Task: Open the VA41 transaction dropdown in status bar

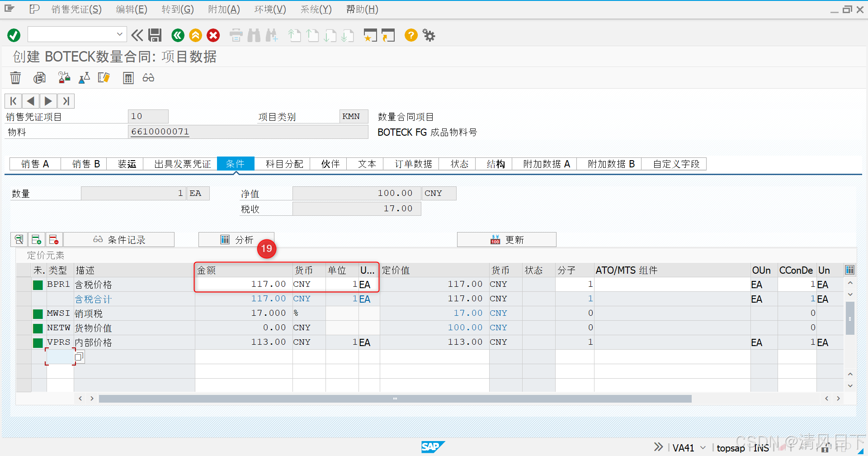Action: click(703, 448)
